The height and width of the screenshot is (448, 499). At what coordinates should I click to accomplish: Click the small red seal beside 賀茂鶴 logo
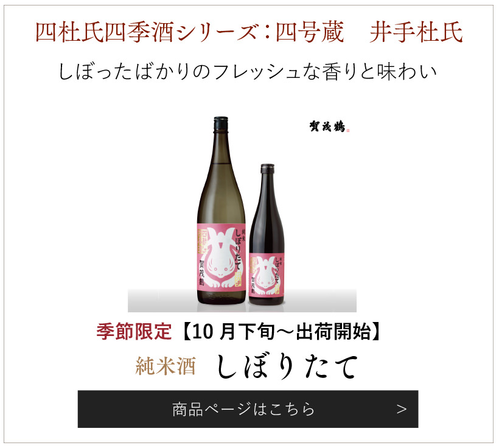(x=348, y=130)
